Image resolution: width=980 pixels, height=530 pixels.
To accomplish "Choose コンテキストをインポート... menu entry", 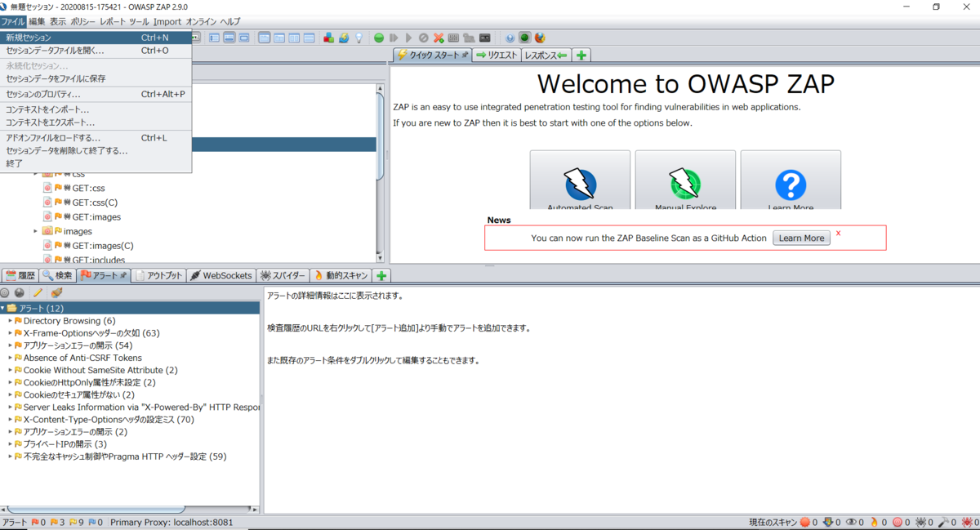I will 96,109.
